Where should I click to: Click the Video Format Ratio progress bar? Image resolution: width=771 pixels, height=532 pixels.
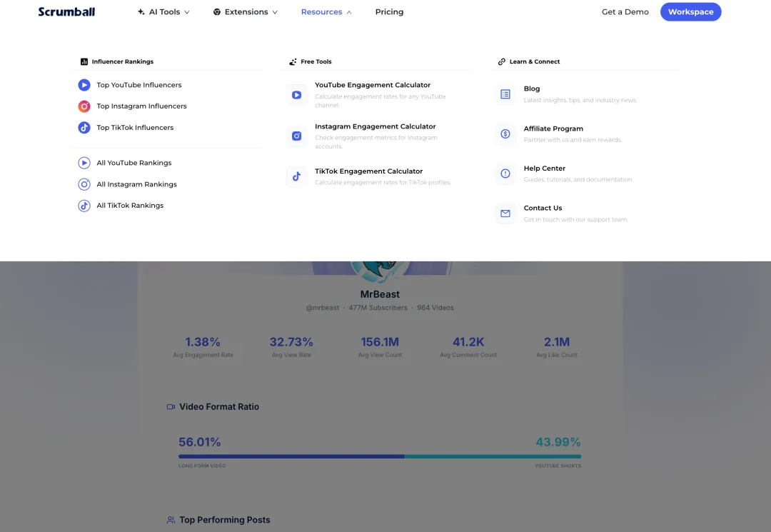coord(379,456)
